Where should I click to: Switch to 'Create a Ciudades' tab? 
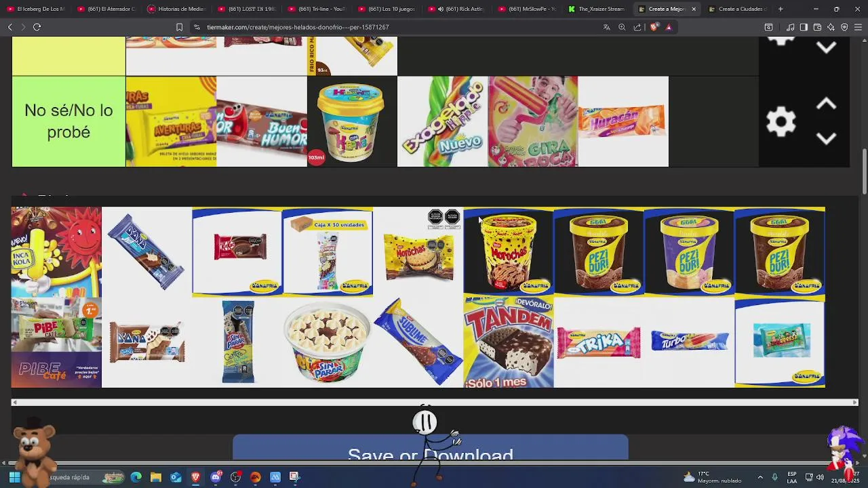(738, 9)
